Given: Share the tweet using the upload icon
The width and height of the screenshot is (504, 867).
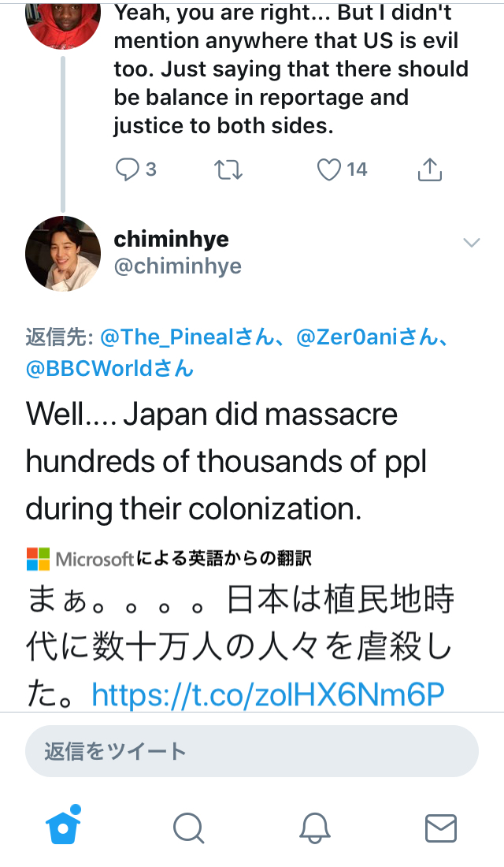Looking at the screenshot, I should click(429, 169).
